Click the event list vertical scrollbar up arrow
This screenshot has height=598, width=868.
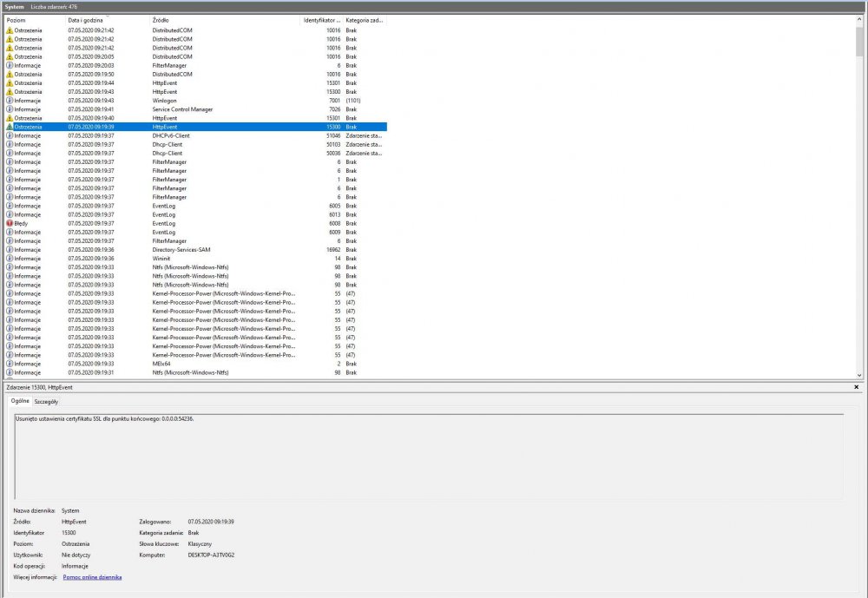click(859, 19)
